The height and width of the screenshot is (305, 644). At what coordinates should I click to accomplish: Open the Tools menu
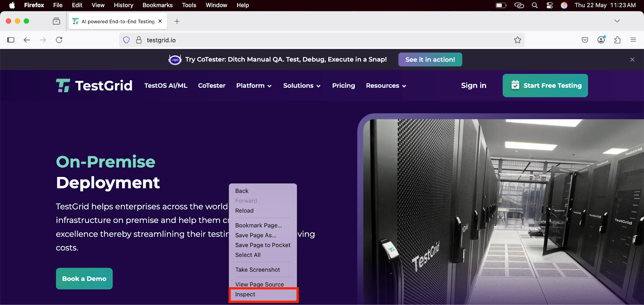point(189,5)
